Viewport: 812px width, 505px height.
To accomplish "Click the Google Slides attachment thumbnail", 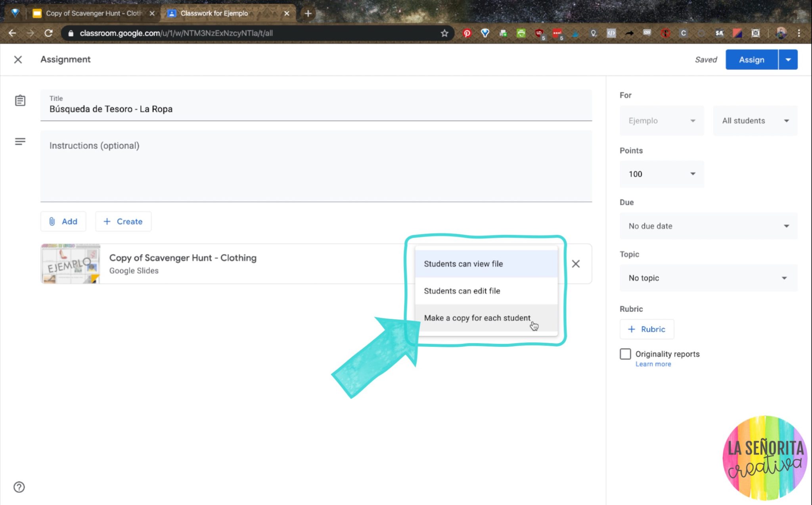I will (x=70, y=264).
